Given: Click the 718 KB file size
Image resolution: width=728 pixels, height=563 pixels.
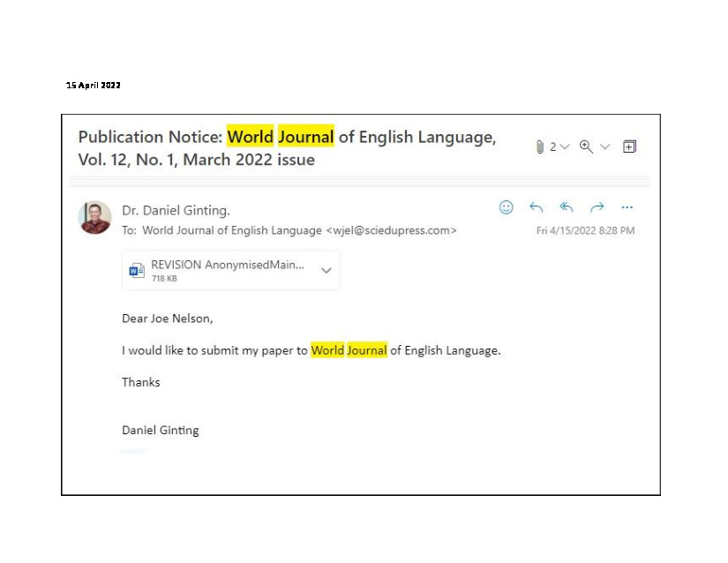Looking at the screenshot, I should (x=164, y=279).
